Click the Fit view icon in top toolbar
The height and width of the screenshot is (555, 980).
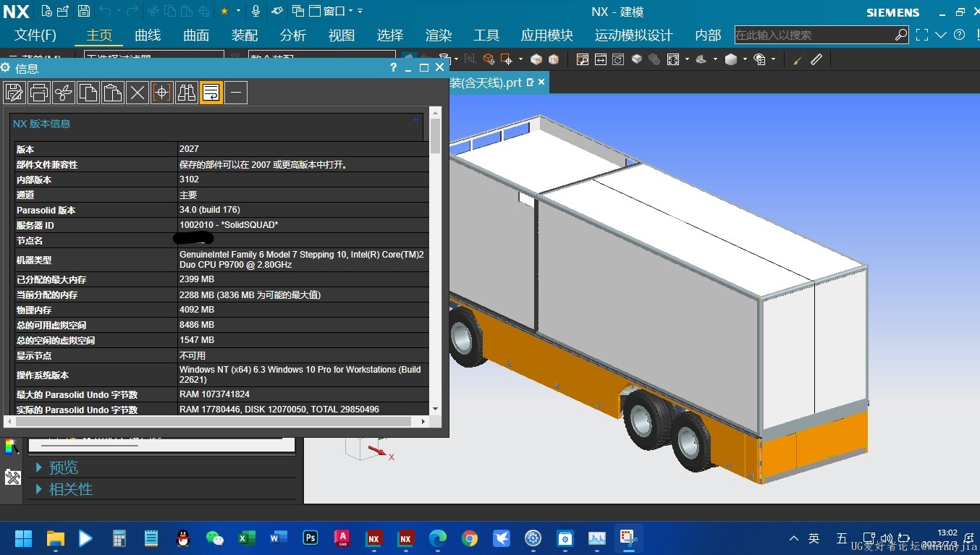point(673,59)
